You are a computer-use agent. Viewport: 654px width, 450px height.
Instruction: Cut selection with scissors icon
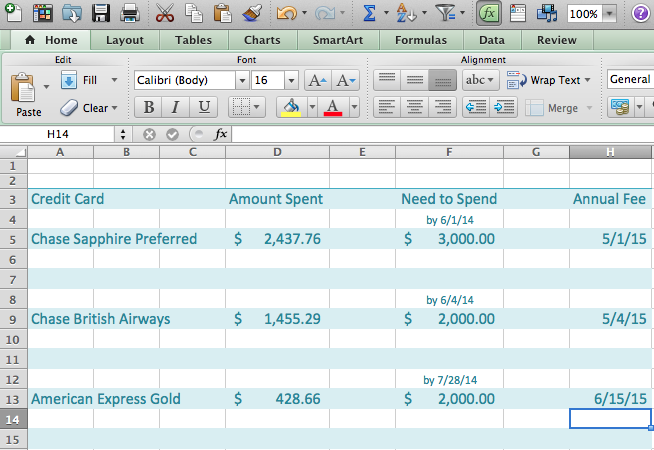[x=165, y=13]
